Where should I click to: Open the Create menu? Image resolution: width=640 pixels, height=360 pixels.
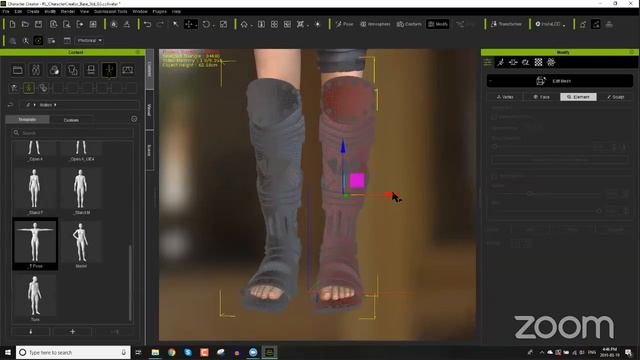pyautogui.click(x=33, y=11)
